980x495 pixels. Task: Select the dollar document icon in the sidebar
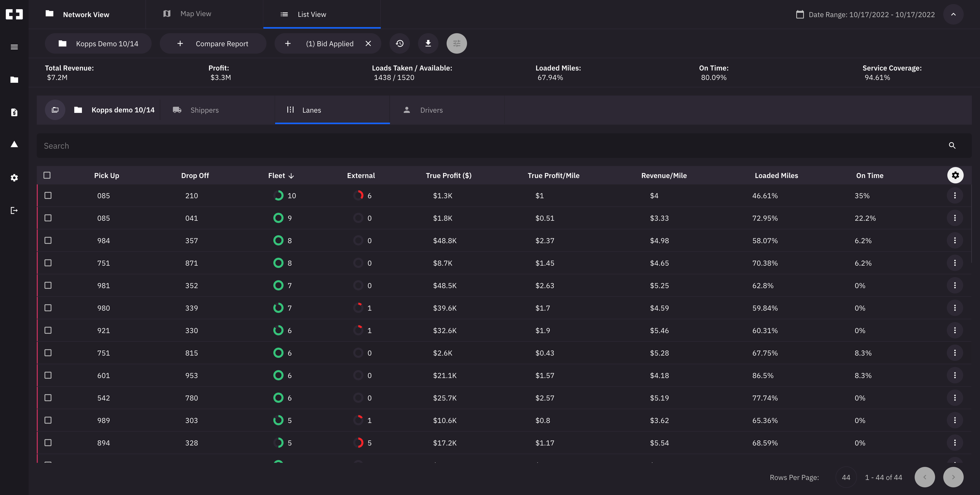14,112
